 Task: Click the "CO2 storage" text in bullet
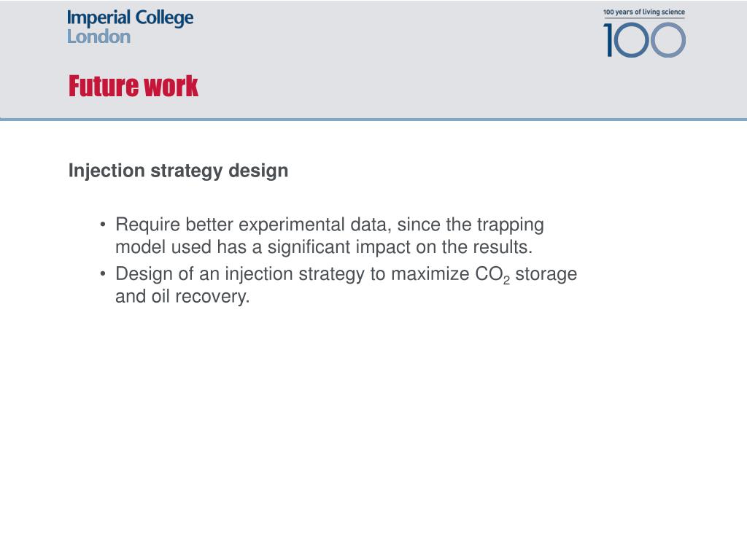tap(526, 275)
